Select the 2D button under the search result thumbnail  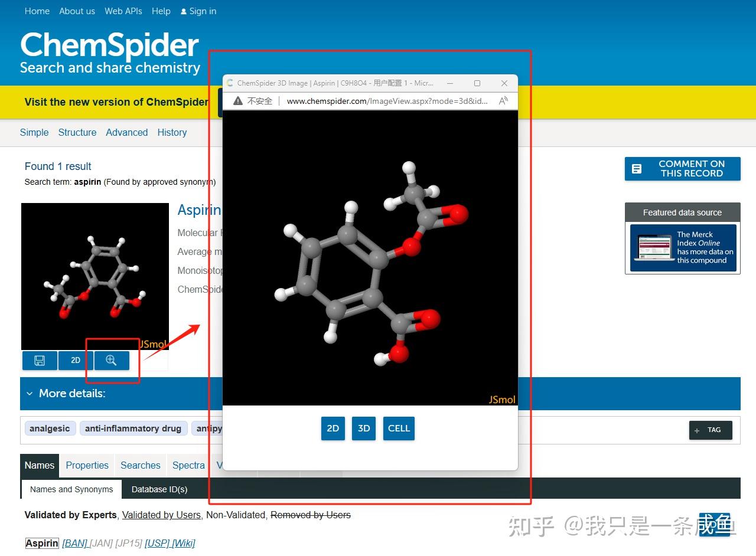[x=75, y=360]
